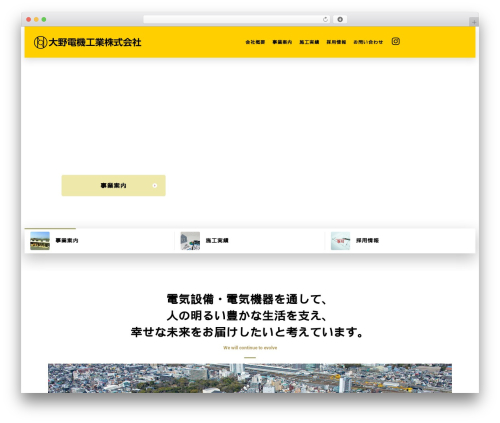Click the circular H company logo mark
This screenshot has width=500, height=423.
[40, 42]
